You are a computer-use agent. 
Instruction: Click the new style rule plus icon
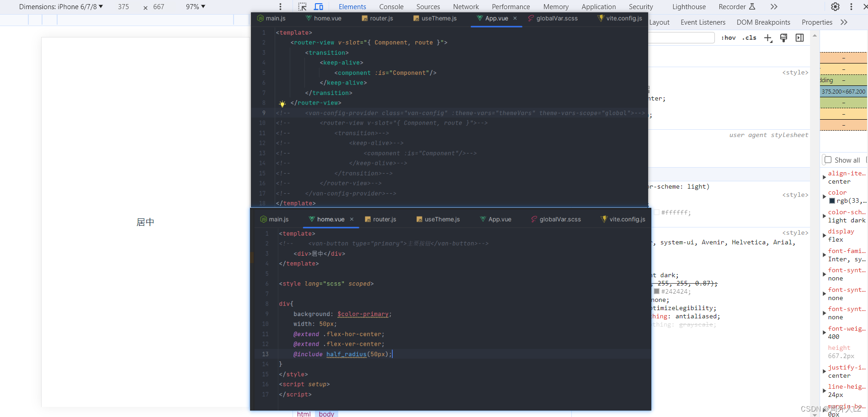[768, 38]
